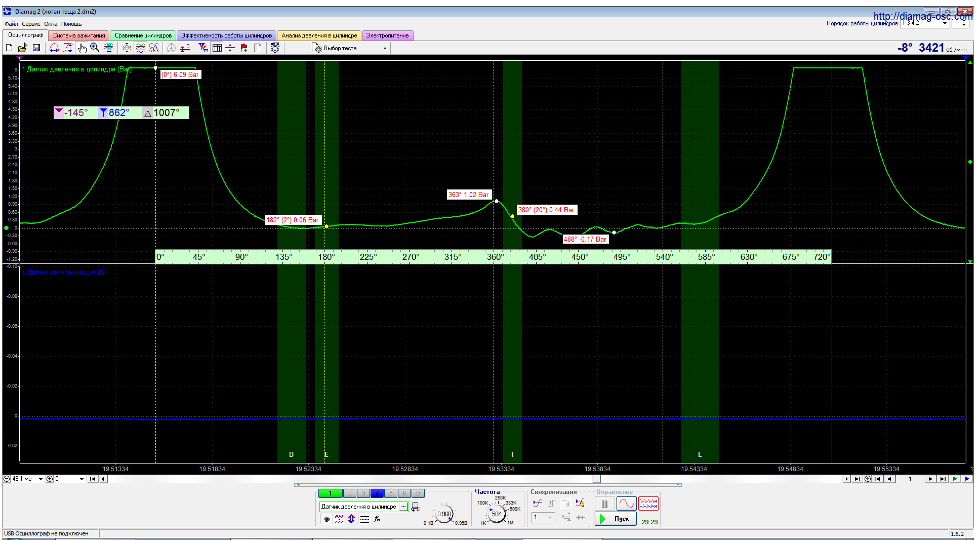Open the 49.1 мс time scale dropdown

[40, 479]
